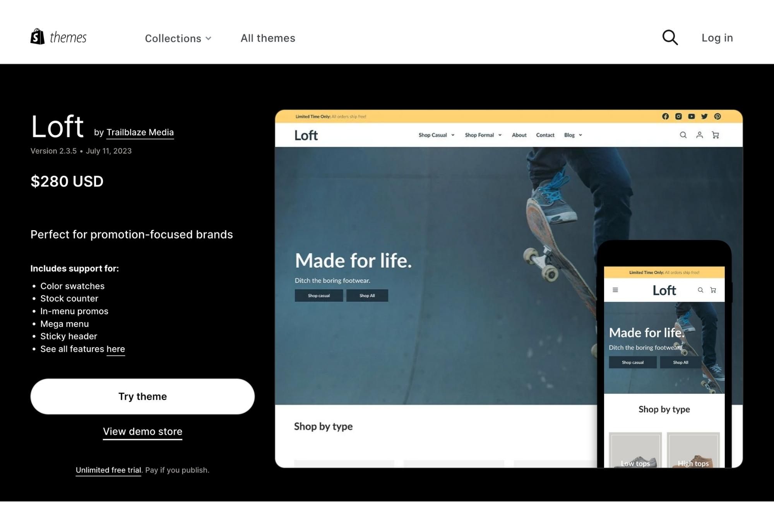Open the search magnifier in header
The width and height of the screenshot is (774, 532).
[670, 38]
